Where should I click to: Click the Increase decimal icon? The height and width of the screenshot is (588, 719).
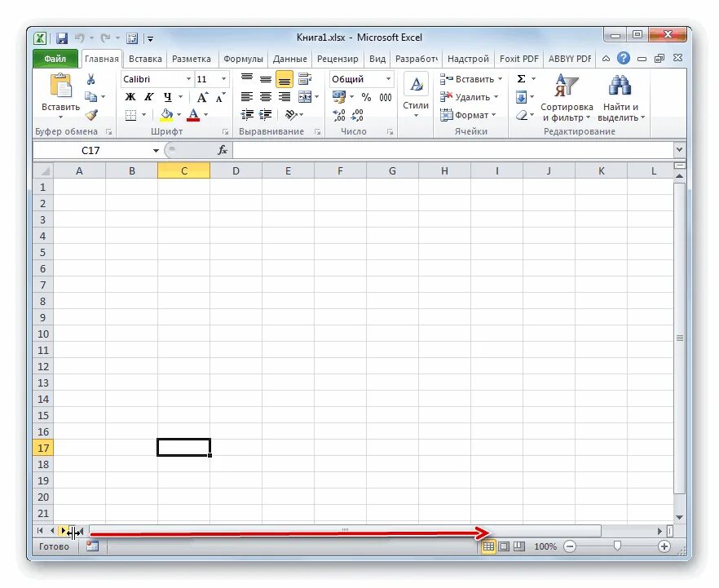(x=339, y=115)
